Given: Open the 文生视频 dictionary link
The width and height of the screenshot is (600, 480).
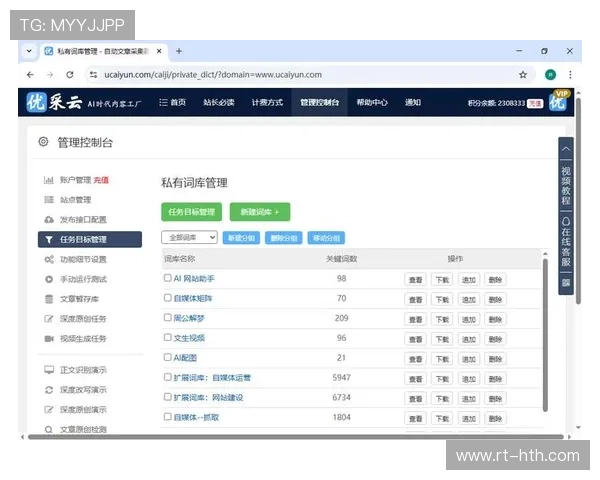Looking at the screenshot, I should tap(189, 338).
